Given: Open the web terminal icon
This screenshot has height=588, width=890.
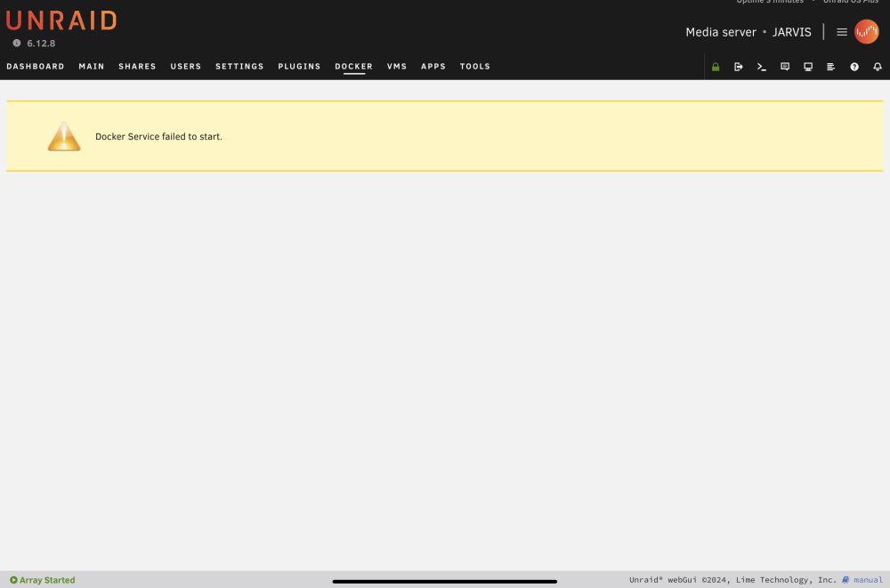Looking at the screenshot, I should tap(762, 67).
